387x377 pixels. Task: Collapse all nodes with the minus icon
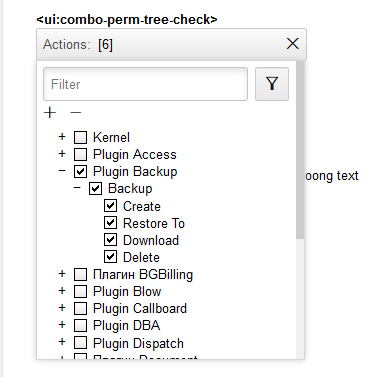(x=76, y=113)
